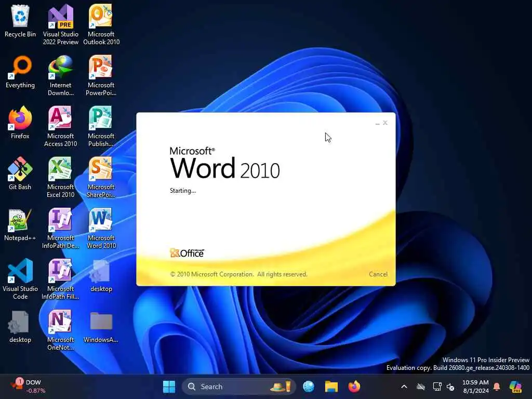Select the Firefox desktop shortcut
Screen dimensions: 532x399
pyautogui.click(x=20, y=123)
